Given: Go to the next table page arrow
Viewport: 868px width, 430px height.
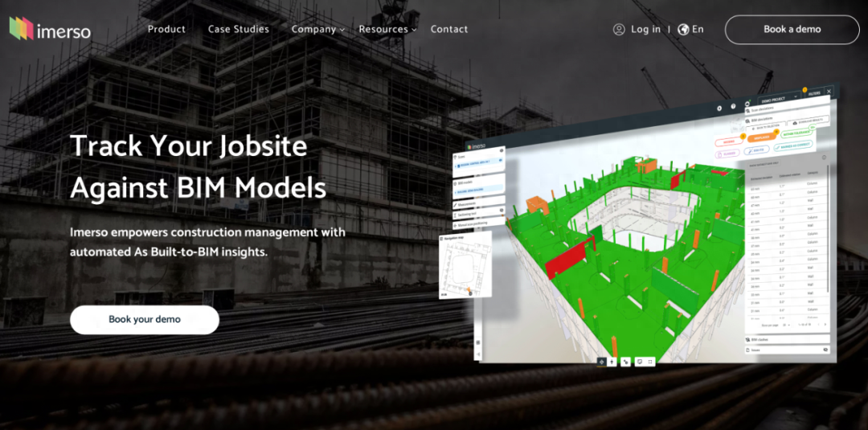Looking at the screenshot, I should coord(825,324).
